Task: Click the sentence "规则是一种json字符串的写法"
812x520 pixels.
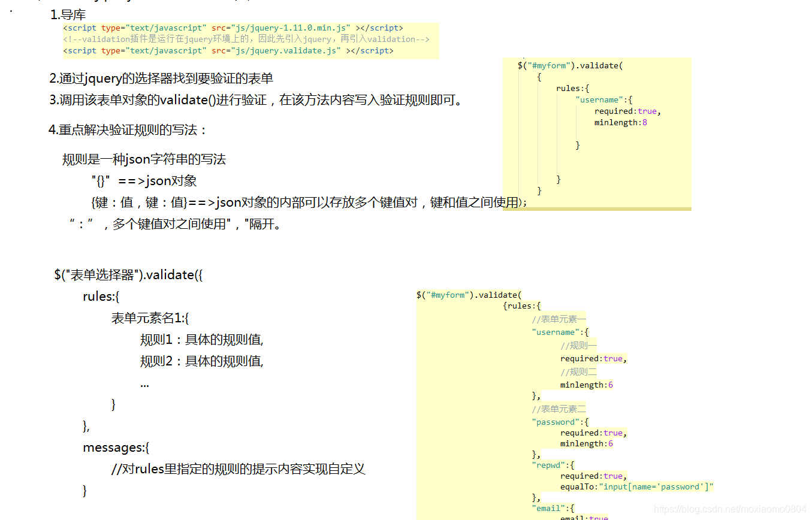Action: pyautogui.click(x=144, y=159)
